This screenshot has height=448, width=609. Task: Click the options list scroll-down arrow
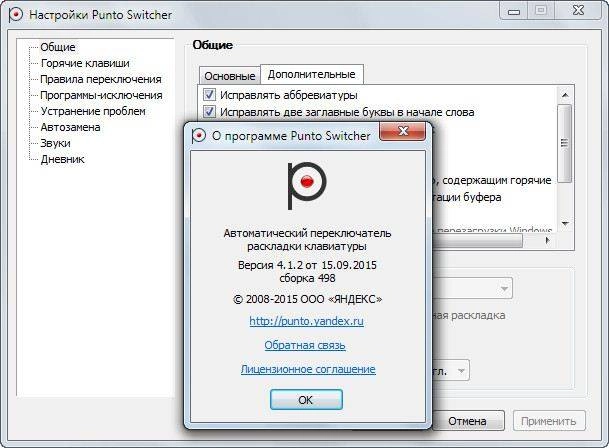[x=565, y=223]
